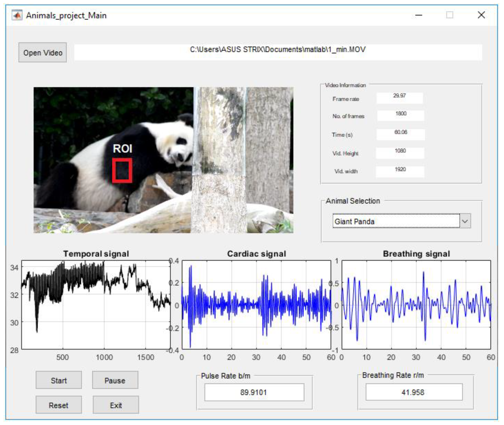Click the Exit button

tap(116, 405)
